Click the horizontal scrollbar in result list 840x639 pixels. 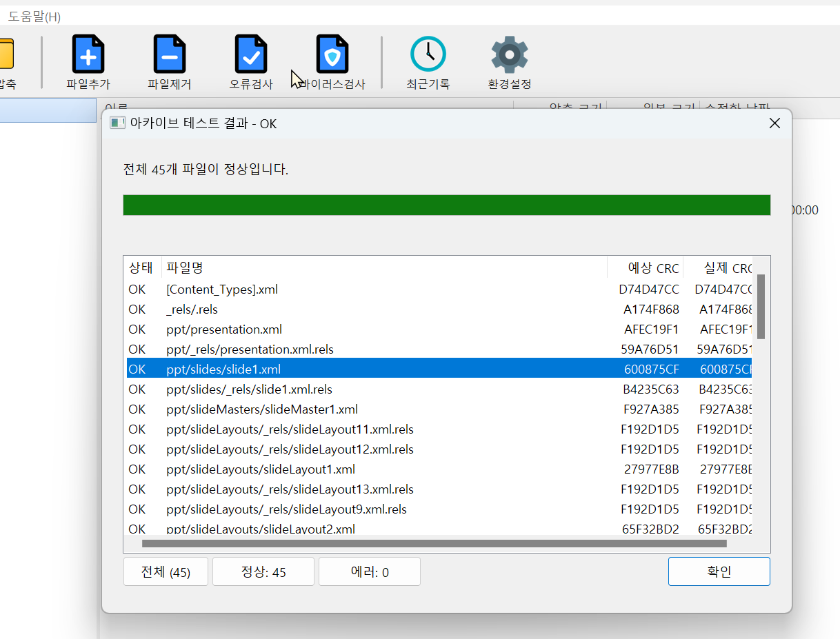(434, 543)
